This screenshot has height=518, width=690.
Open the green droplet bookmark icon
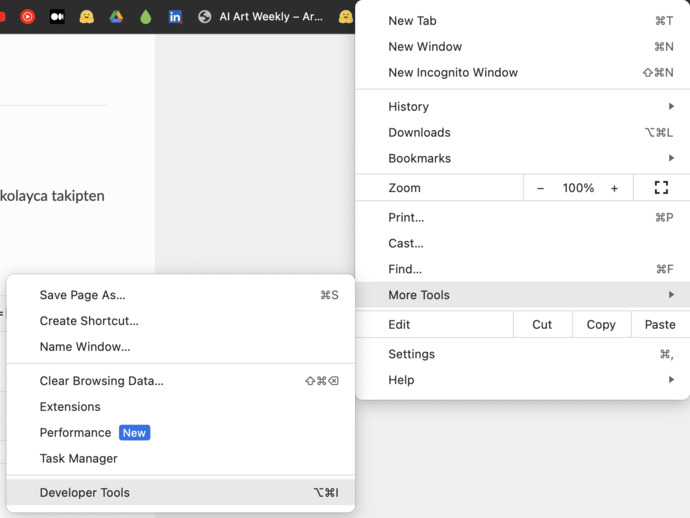click(x=146, y=17)
